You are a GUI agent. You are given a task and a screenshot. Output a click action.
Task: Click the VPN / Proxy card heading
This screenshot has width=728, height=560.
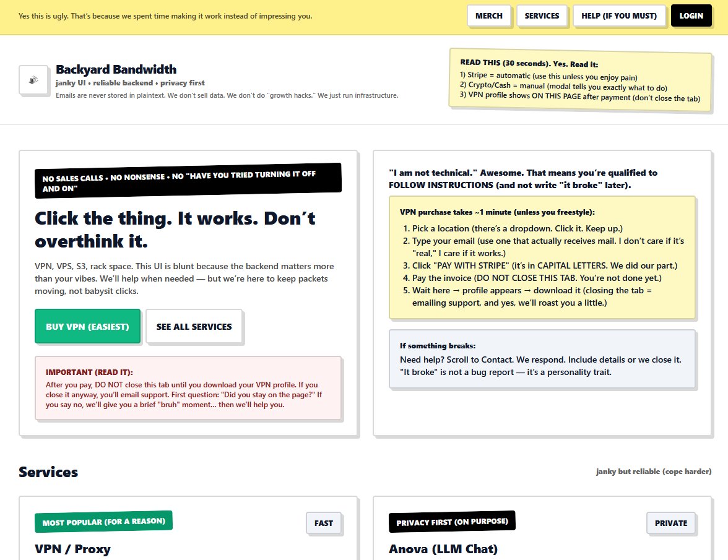pyautogui.click(x=72, y=549)
